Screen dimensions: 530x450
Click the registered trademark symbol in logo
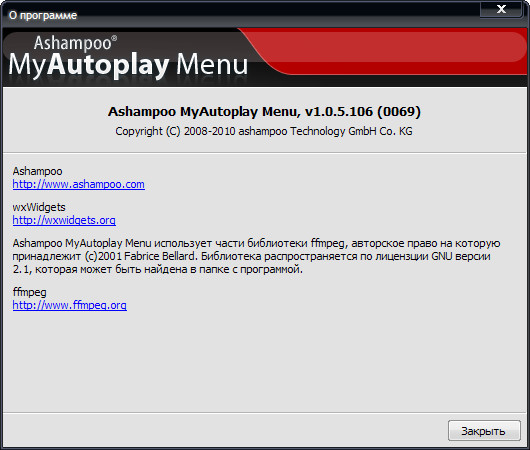tap(114, 38)
